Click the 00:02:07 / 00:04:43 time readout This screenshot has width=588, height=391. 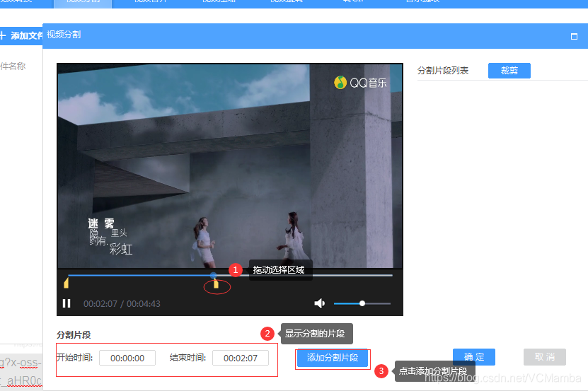pyautogui.click(x=122, y=303)
